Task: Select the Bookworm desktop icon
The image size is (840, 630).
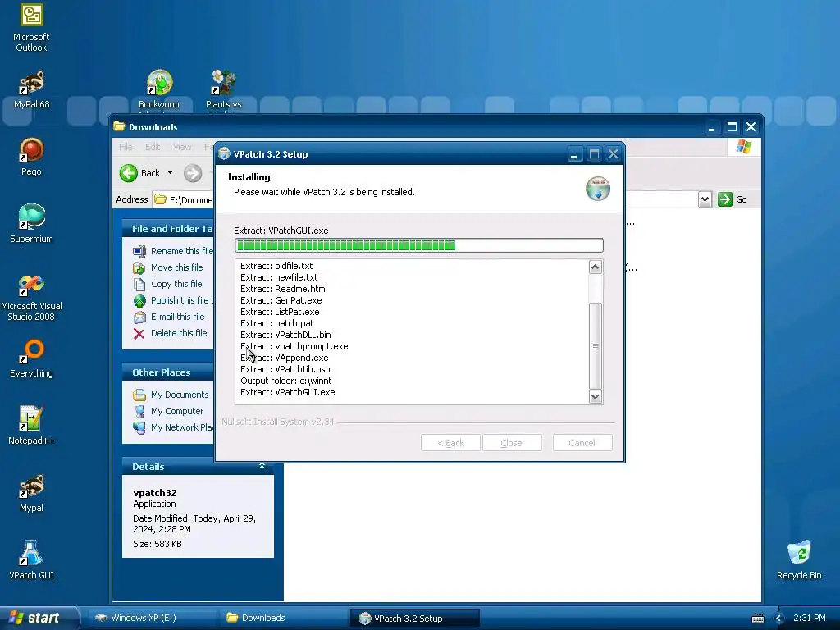Action: (x=159, y=90)
